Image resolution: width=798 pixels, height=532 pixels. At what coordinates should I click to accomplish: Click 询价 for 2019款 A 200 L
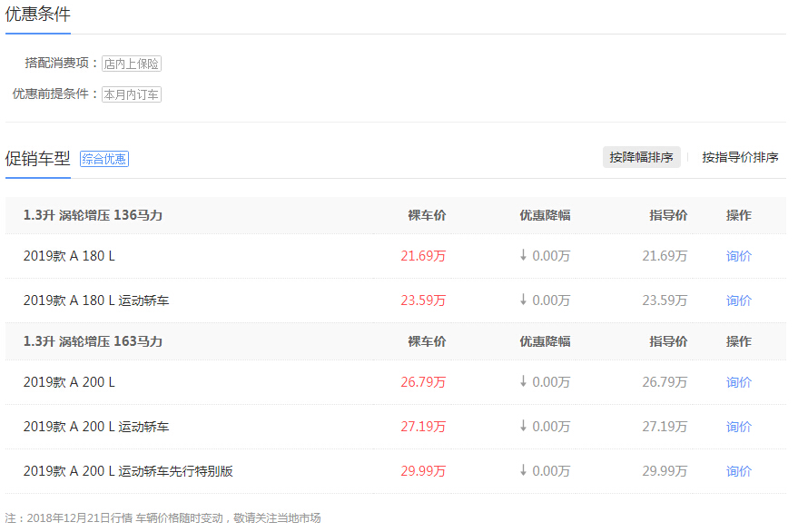pyautogui.click(x=738, y=382)
